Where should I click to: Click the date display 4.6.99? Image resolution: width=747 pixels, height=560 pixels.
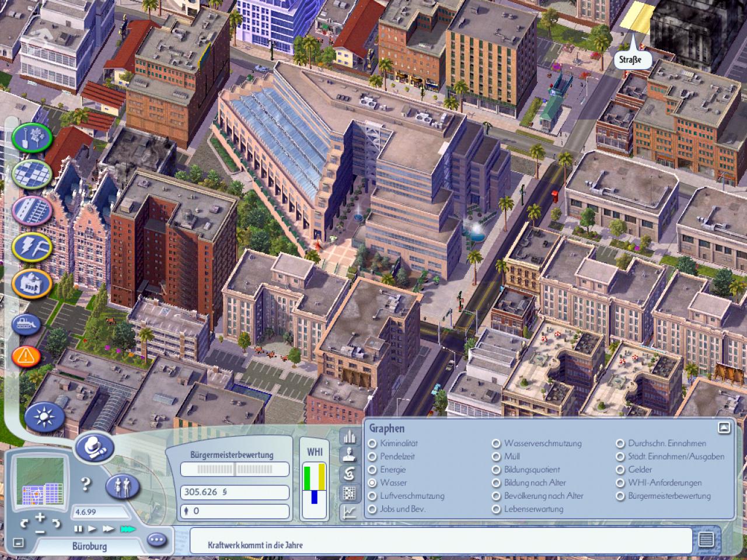pos(100,512)
